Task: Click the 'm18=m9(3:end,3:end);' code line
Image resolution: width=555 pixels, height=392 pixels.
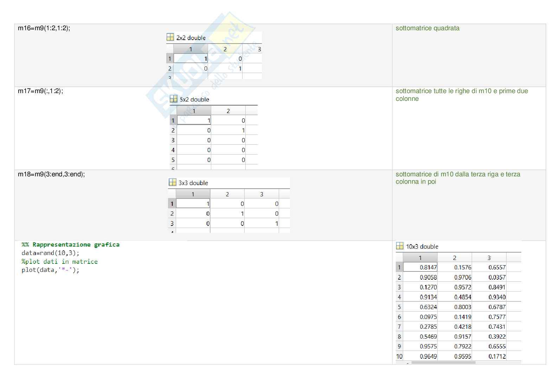Action: coord(51,174)
